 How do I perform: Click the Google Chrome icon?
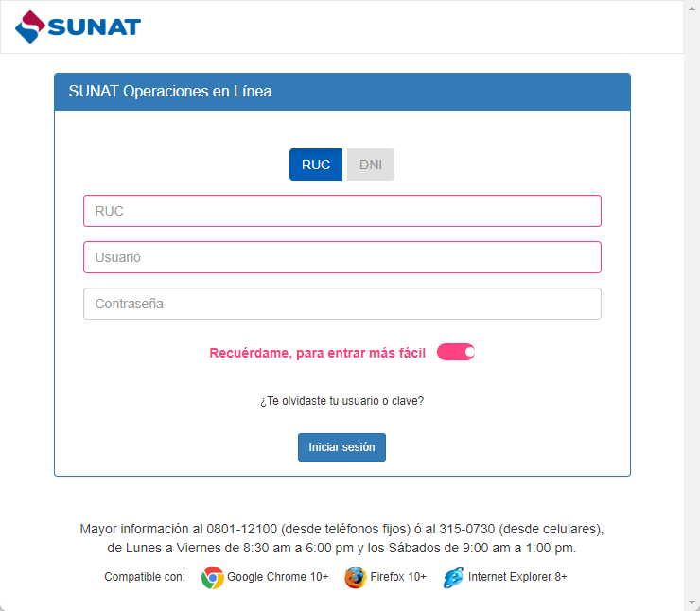pyautogui.click(x=213, y=578)
